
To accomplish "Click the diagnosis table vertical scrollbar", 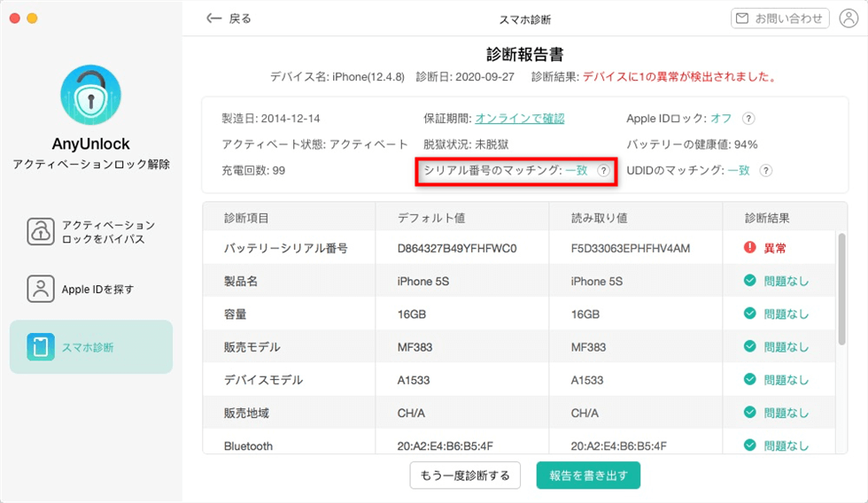I will click(841, 288).
